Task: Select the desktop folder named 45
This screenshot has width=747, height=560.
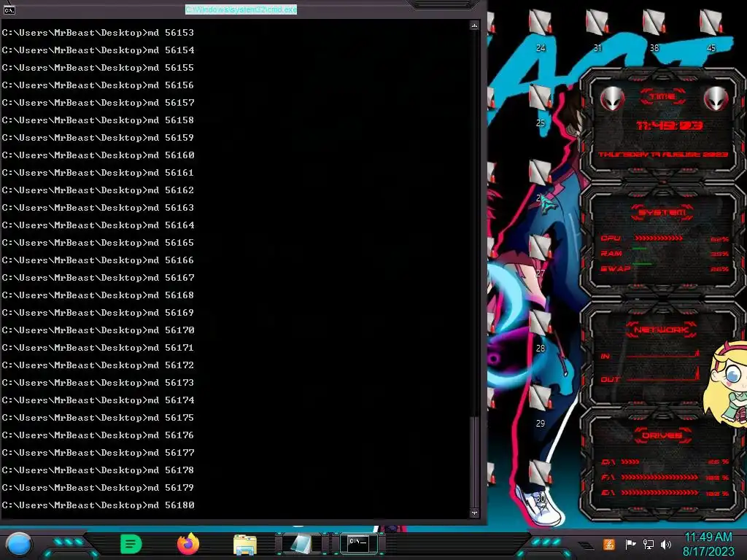Action: pyautogui.click(x=711, y=31)
